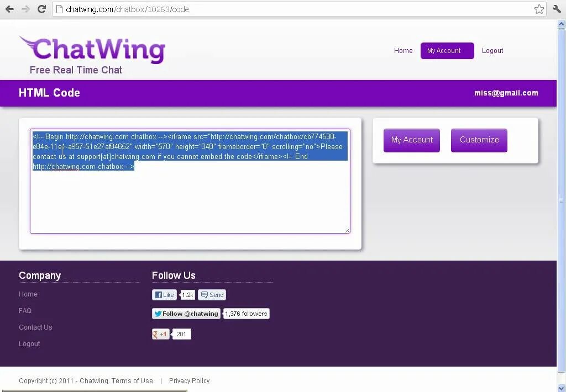Click the 1.2k Facebook like count
Screen dimensions: 566x392
coord(187,295)
